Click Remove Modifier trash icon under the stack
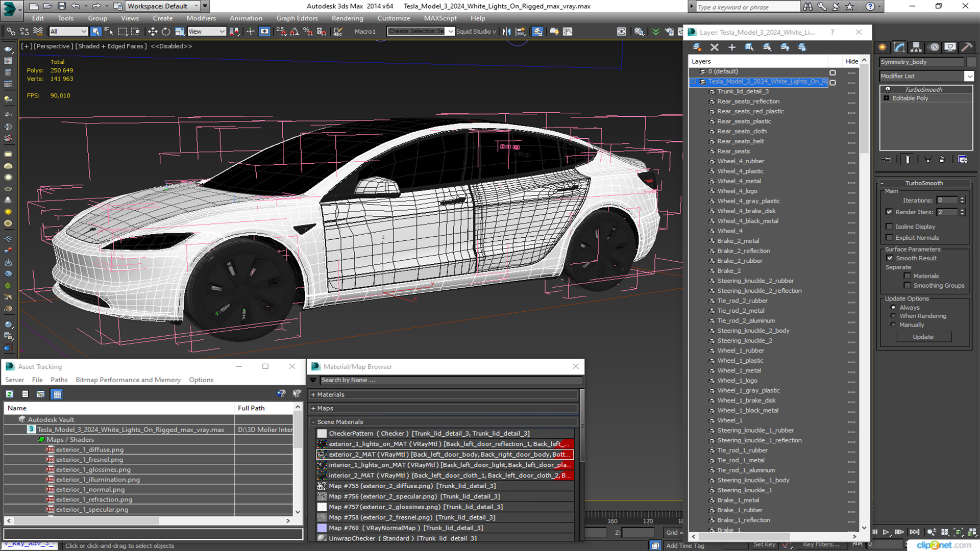Viewport: 980px width, 551px height. [942, 160]
